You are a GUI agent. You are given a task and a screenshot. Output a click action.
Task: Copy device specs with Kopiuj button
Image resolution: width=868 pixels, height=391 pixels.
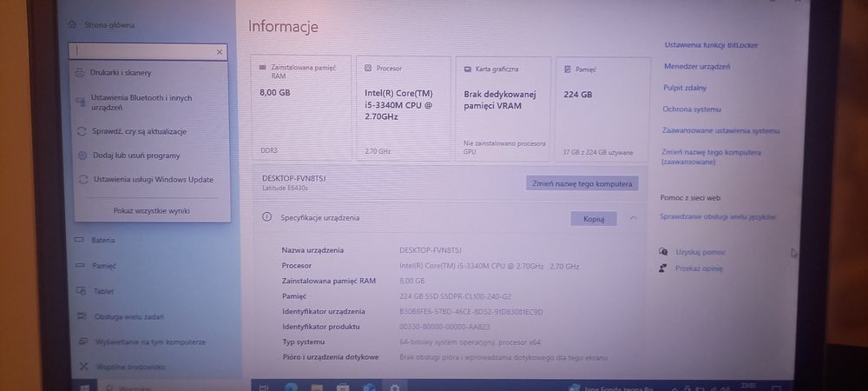point(594,219)
